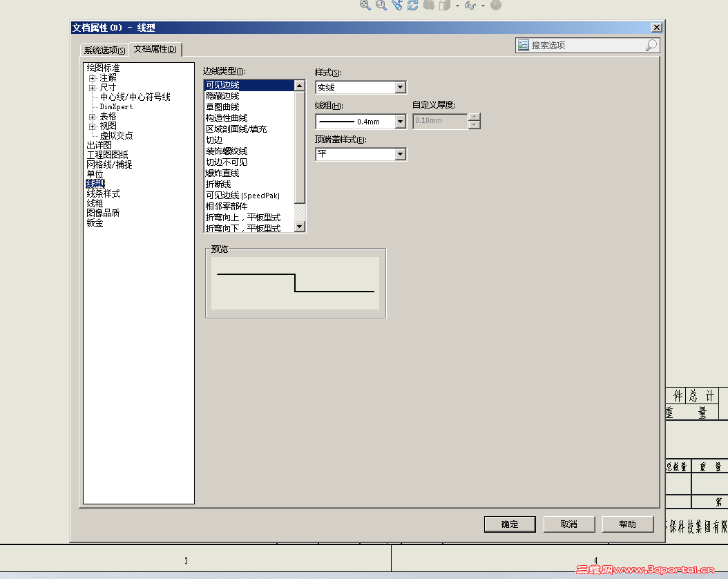Select 折断线 edge type

pos(249,184)
